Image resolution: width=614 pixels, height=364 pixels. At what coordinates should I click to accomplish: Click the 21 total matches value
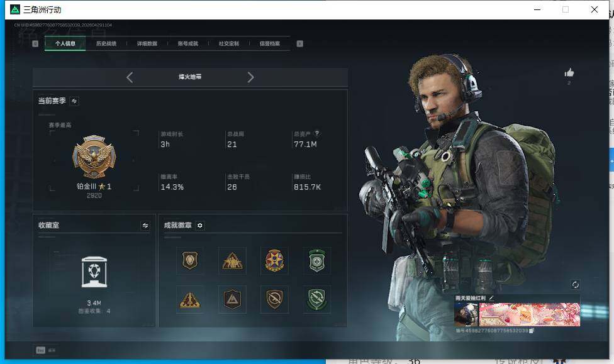pyautogui.click(x=232, y=145)
